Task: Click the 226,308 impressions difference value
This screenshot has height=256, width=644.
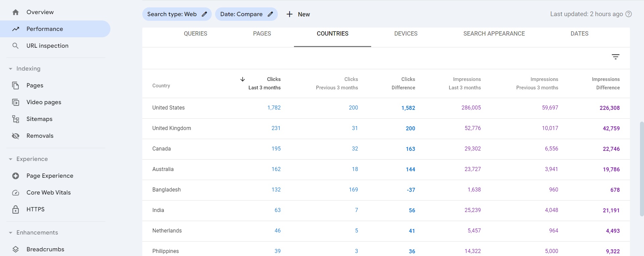Action: (x=609, y=108)
